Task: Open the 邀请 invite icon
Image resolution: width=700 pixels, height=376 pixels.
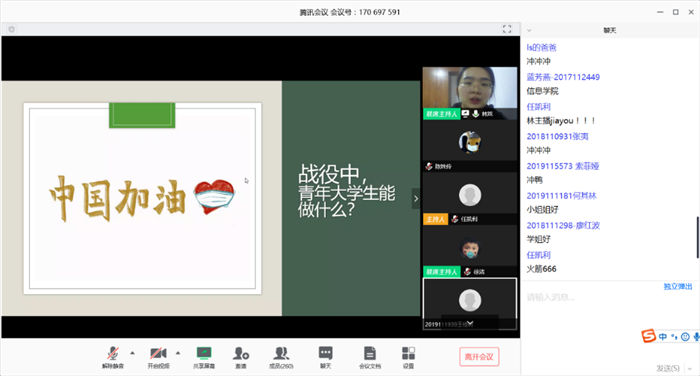Action: 241,357
